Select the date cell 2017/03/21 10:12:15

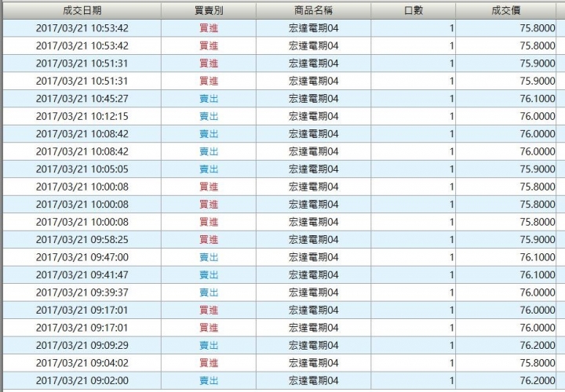[x=82, y=116]
